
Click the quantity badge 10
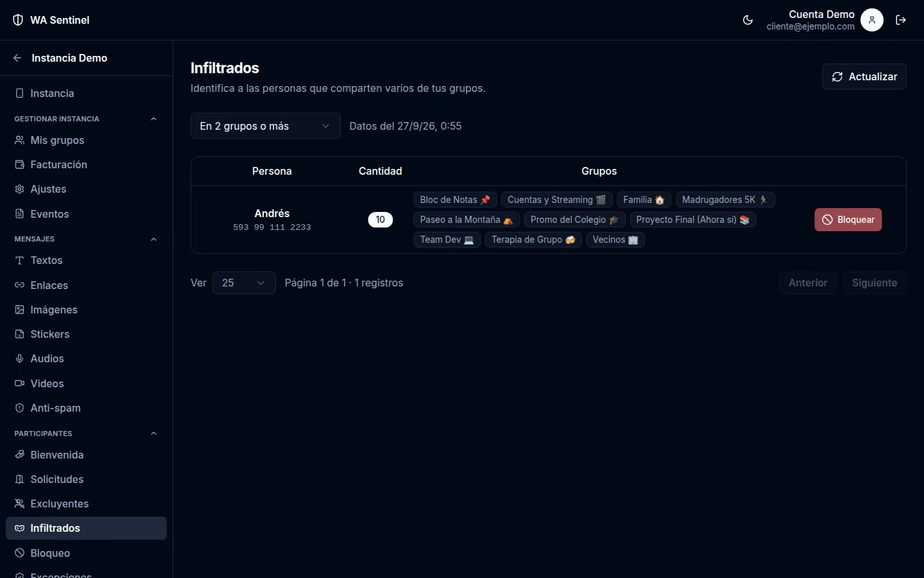(381, 220)
